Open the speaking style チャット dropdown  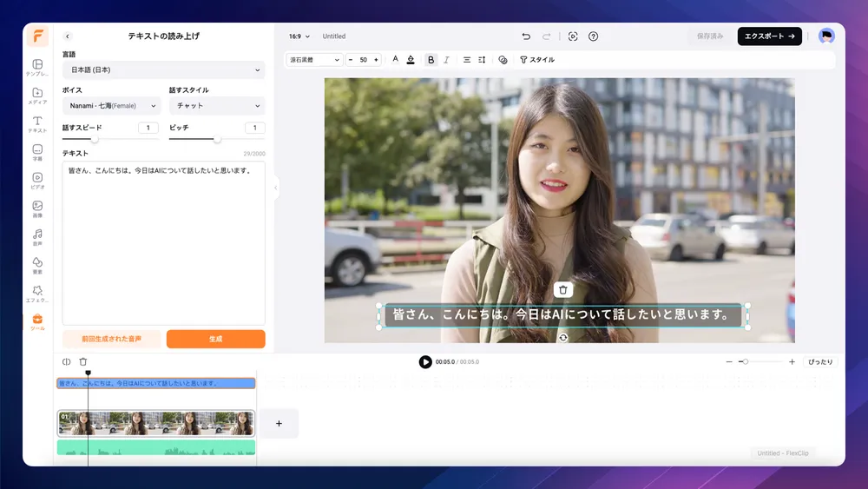click(x=217, y=106)
